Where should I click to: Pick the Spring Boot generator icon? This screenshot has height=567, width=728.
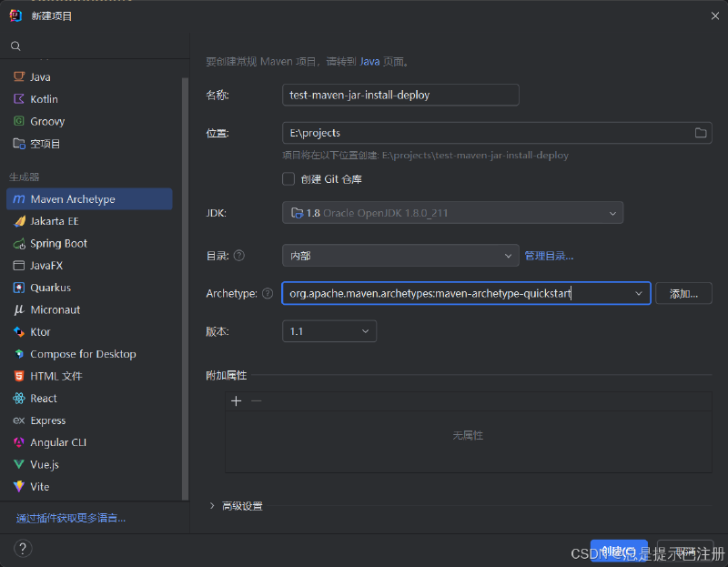coord(18,243)
